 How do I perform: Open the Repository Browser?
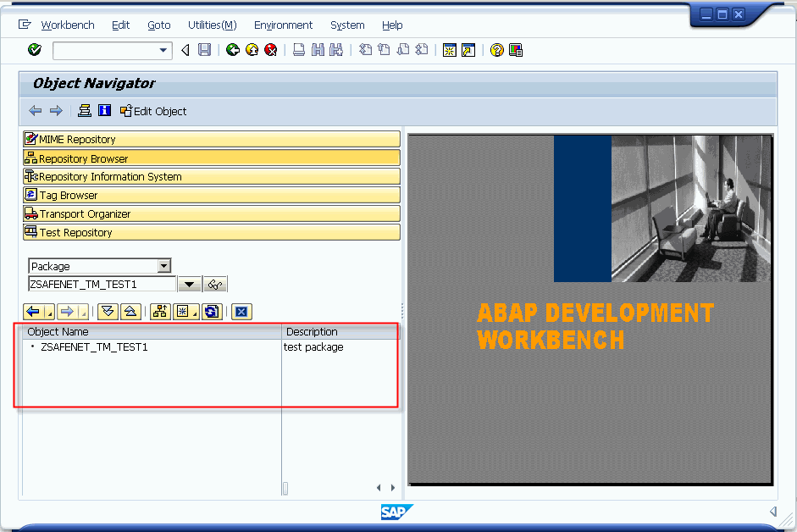212,158
